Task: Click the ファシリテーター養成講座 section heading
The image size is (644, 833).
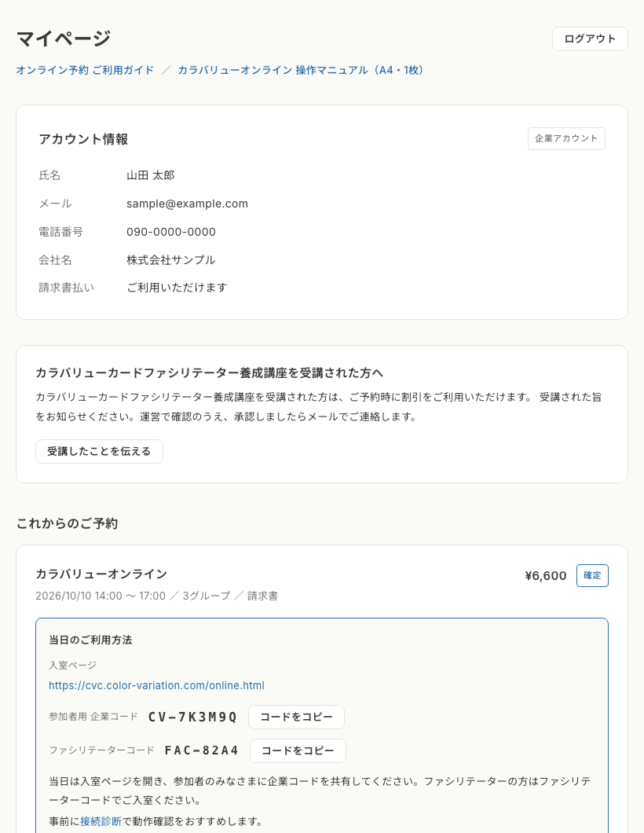Action: tap(209, 373)
